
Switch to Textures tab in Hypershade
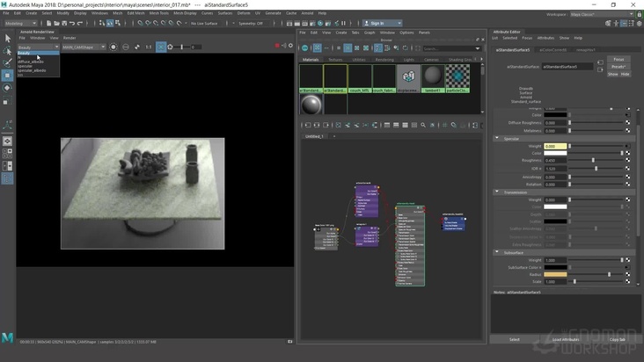tap(335, 60)
